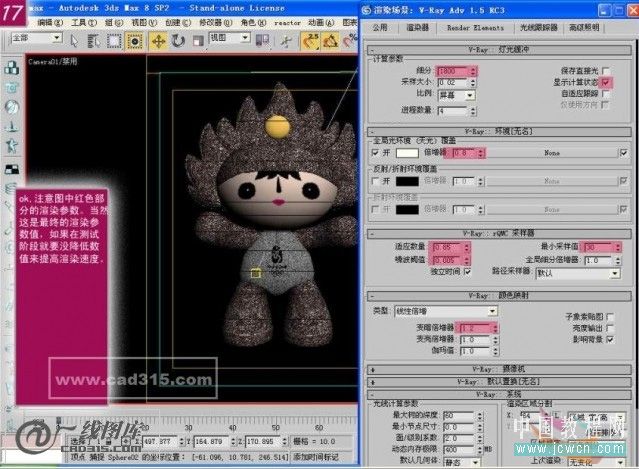
Task: Click the 最小采样值 field
Action: click(x=598, y=247)
